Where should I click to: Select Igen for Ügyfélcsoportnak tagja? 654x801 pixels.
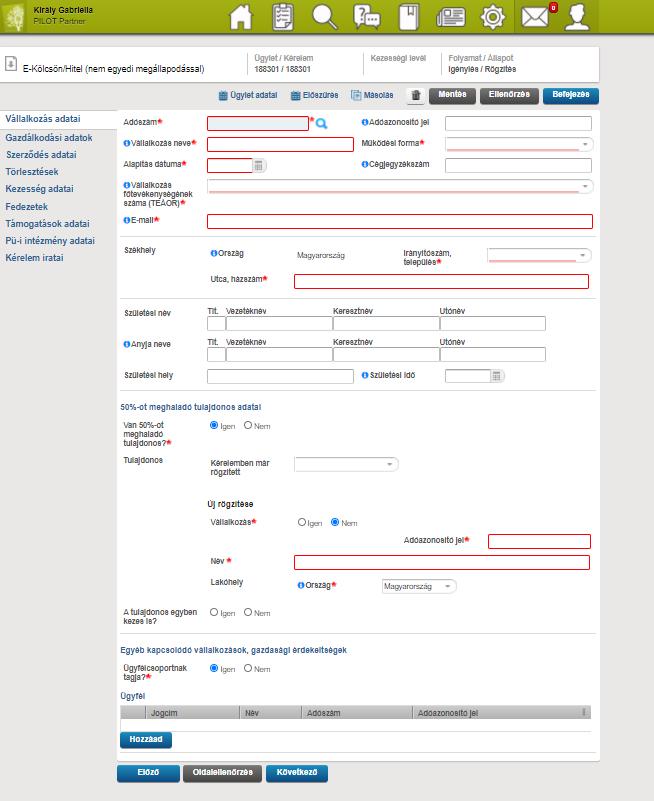tap(214, 668)
